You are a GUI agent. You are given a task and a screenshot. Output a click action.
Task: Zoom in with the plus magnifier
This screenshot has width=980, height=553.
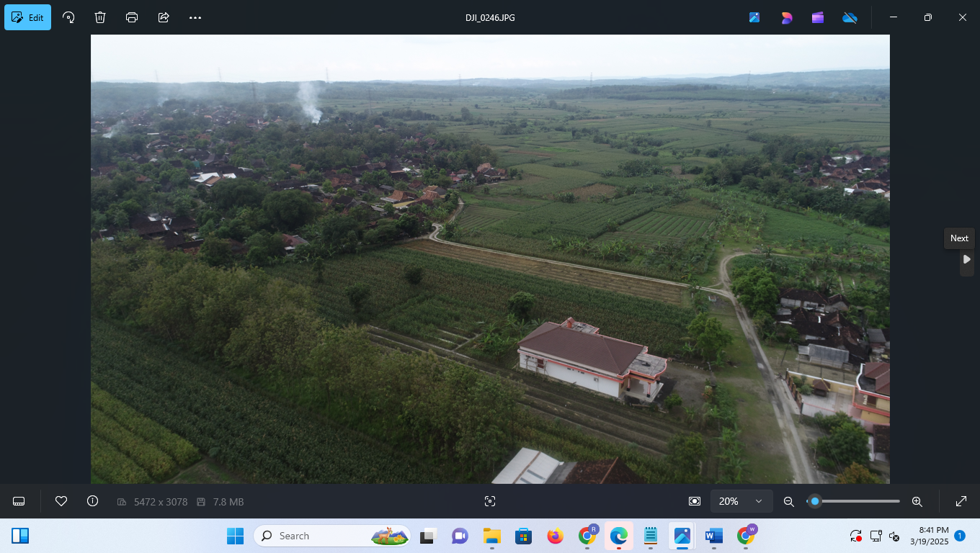point(917,501)
